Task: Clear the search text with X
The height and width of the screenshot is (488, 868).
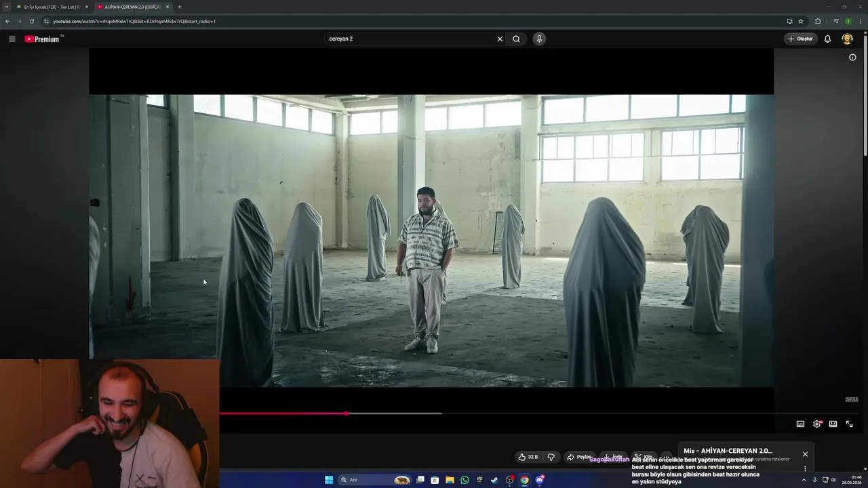Action: click(x=500, y=39)
